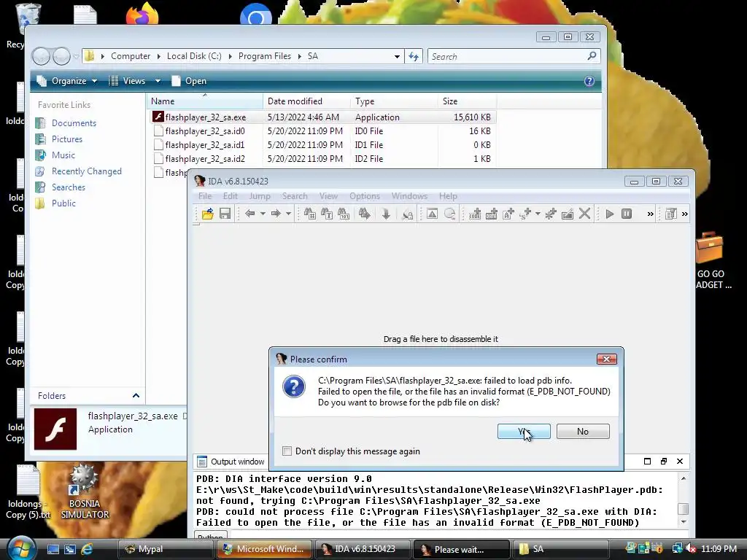Open Organize dropdown in Explorer
This screenshot has height=560, width=747.
click(x=67, y=81)
